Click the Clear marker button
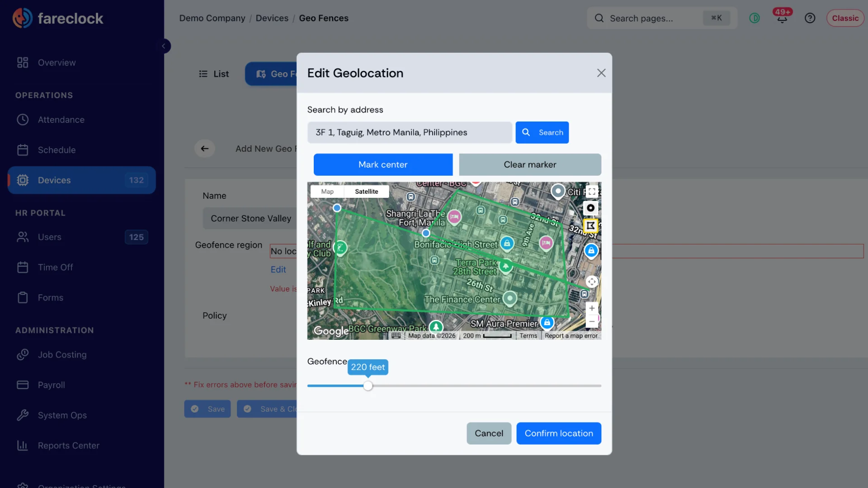 point(530,164)
